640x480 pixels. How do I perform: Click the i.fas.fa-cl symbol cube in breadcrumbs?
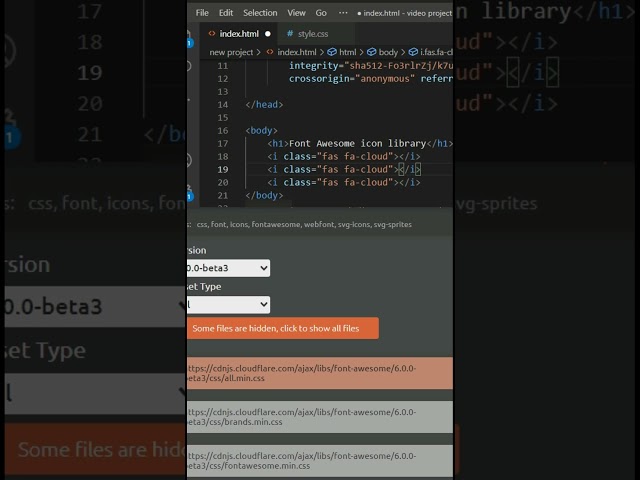click(413, 52)
